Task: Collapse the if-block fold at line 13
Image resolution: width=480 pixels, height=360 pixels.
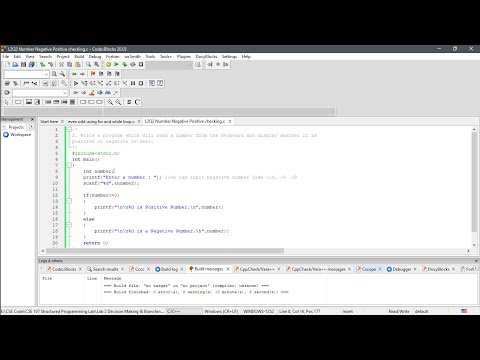Action: pyautogui.click(x=69, y=201)
